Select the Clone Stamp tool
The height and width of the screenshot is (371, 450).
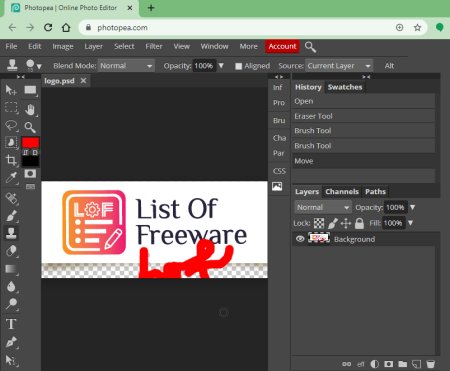(11, 233)
